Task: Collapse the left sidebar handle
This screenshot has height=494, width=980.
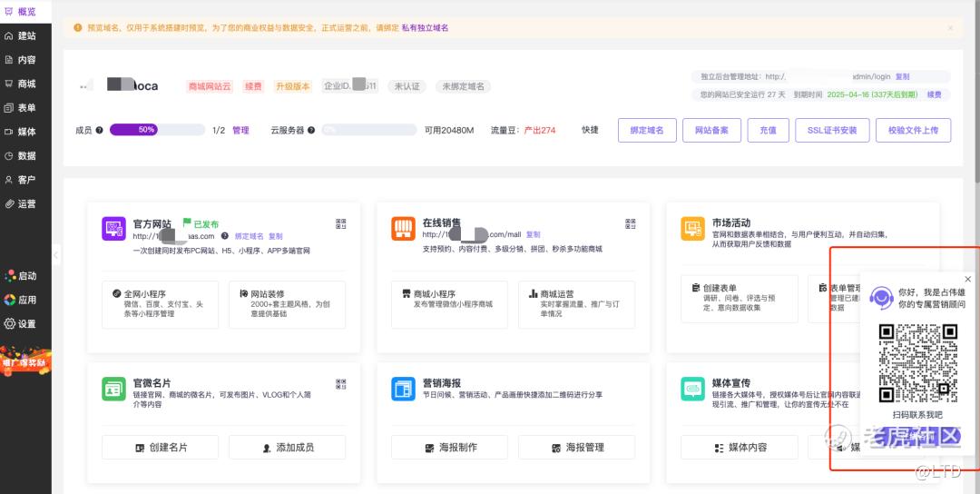Action: (x=55, y=255)
